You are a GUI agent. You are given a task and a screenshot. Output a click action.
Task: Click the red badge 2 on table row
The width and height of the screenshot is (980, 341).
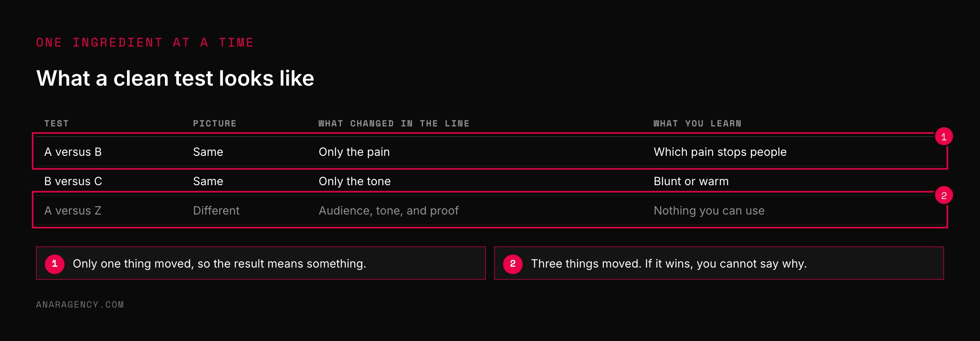[944, 195]
